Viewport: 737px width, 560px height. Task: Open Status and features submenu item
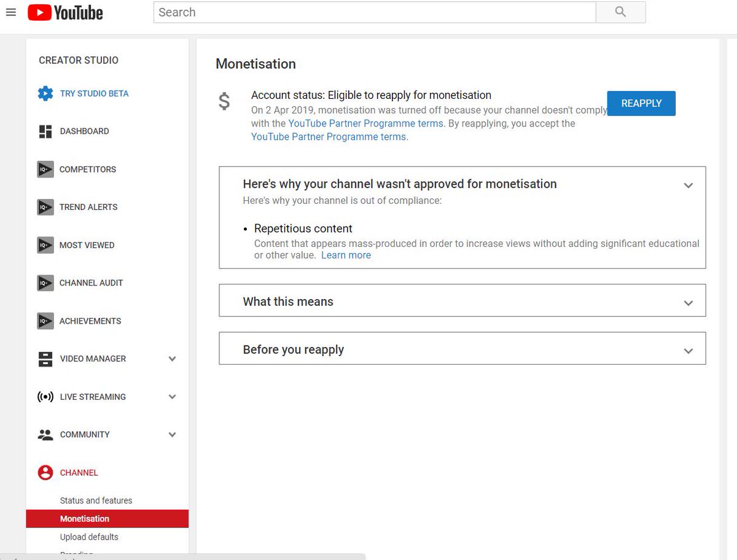click(x=96, y=500)
